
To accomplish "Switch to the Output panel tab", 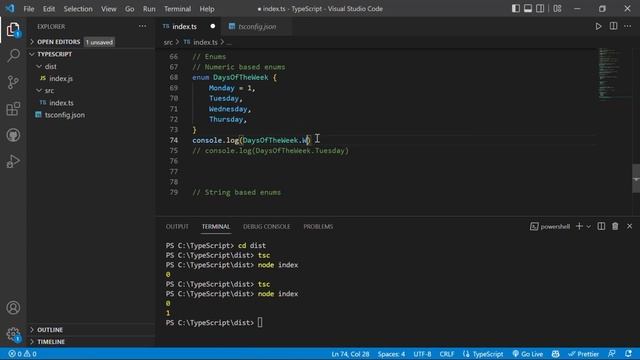I will pyautogui.click(x=177, y=227).
